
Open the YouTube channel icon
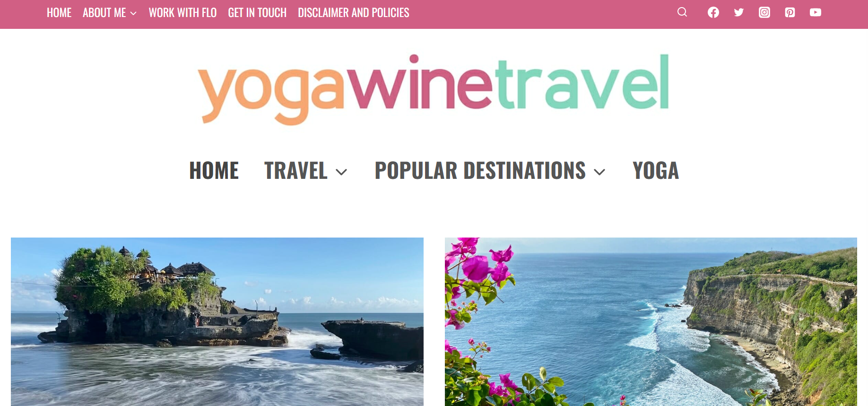(x=816, y=12)
